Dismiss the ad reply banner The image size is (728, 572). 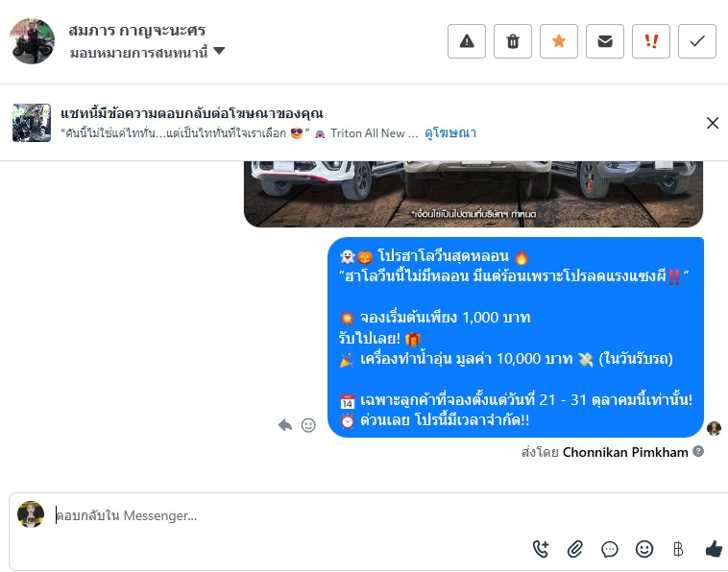click(713, 123)
